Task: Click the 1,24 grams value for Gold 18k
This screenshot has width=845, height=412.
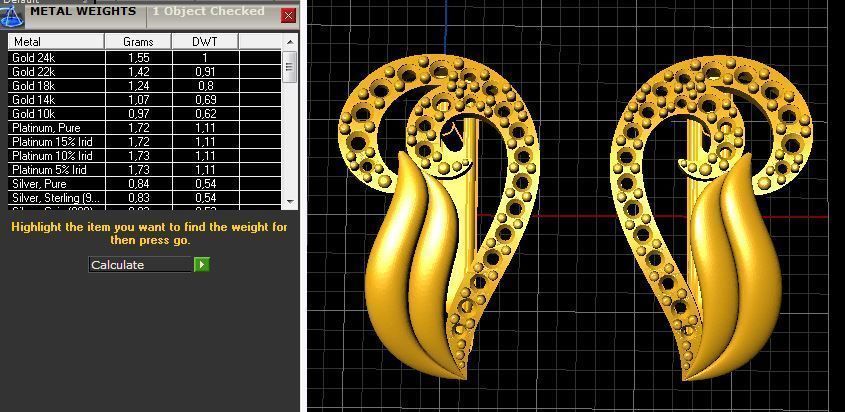Action: (x=139, y=86)
